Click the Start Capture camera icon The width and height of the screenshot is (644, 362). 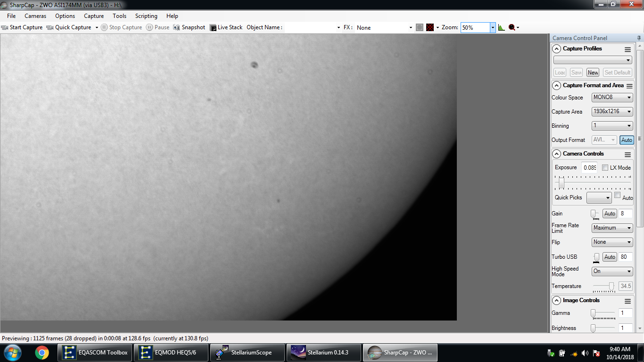[5, 27]
